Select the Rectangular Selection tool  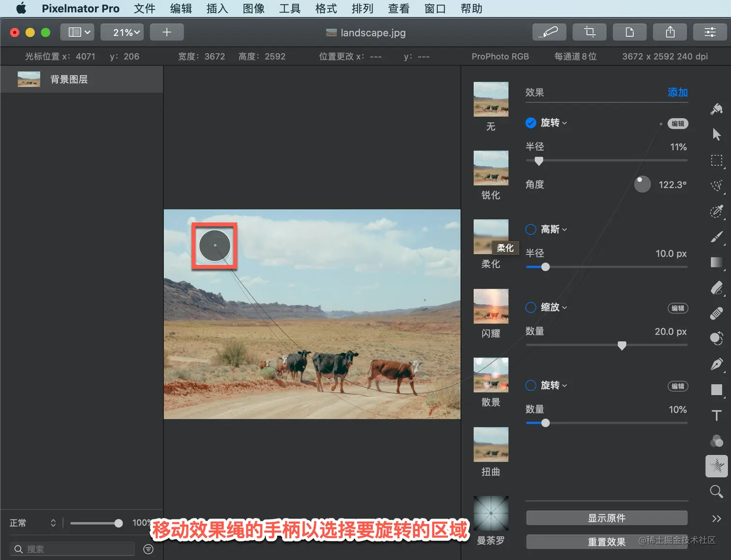pos(716,160)
